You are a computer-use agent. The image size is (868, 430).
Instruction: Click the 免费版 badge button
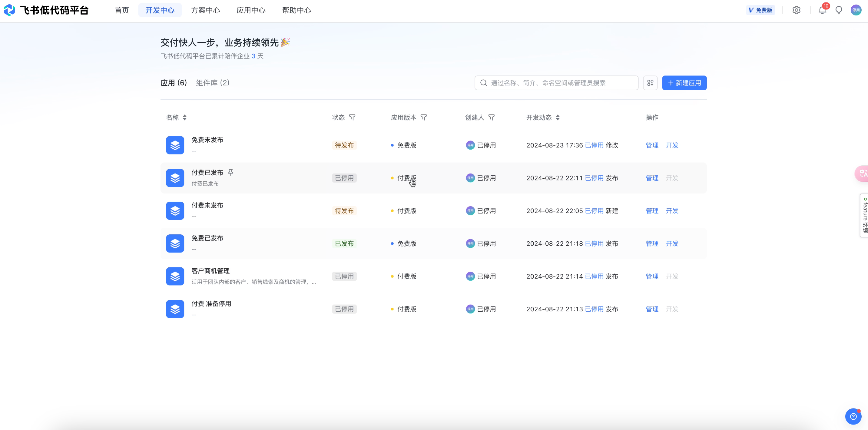coord(760,10)
